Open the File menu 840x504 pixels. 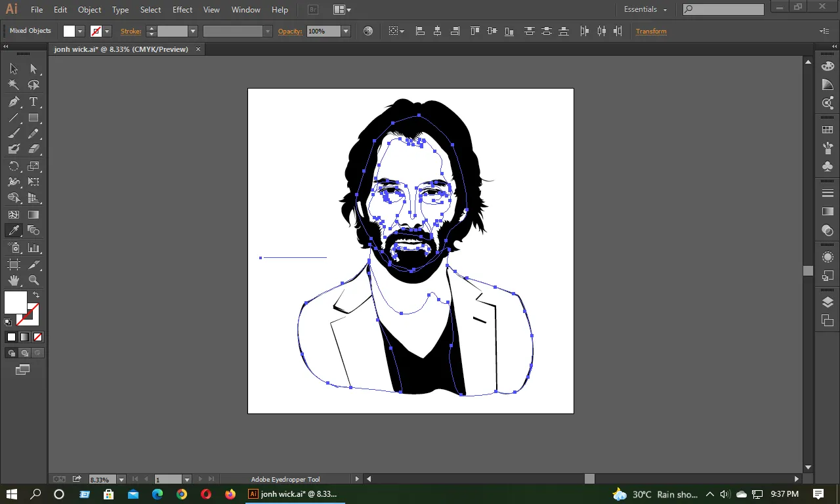point(37,10)
